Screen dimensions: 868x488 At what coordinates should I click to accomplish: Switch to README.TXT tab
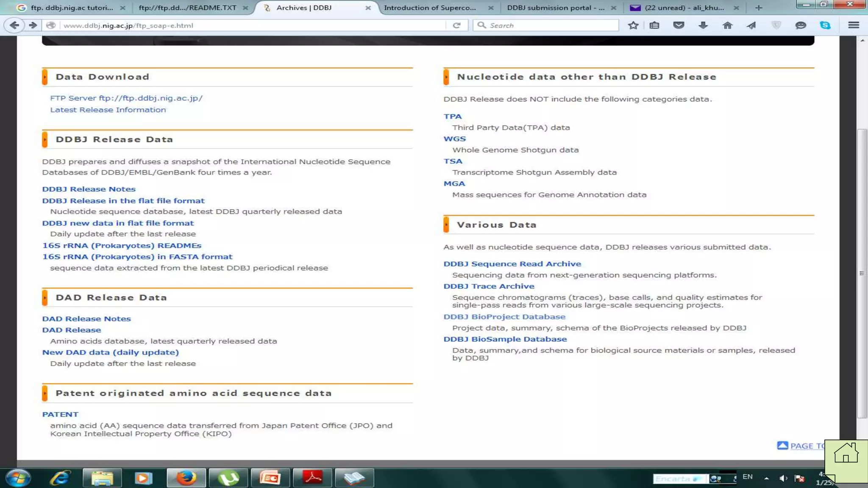click(x=187, y=8)
